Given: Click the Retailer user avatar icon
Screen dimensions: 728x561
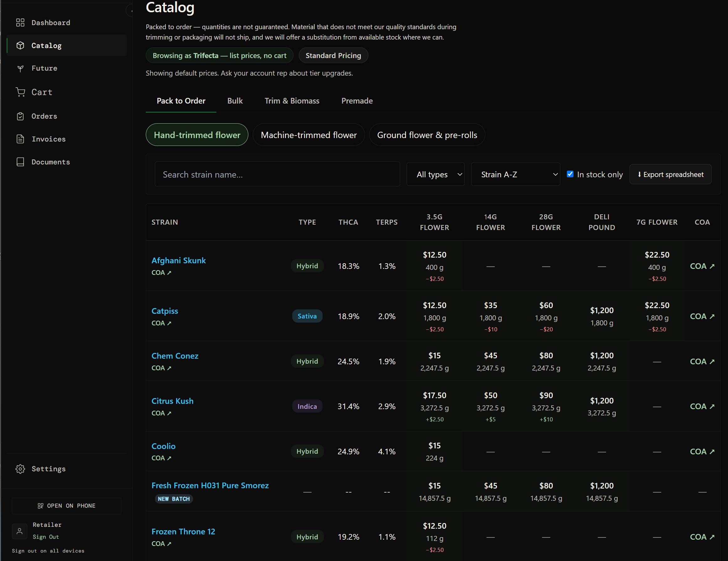Looking at the screenshot, I should [20, 531].
